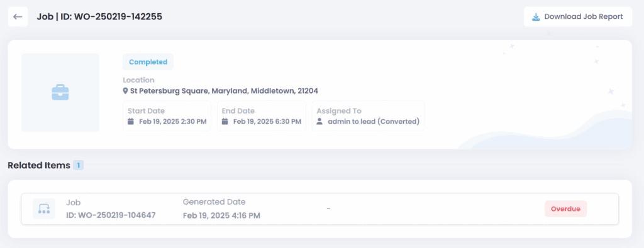Click the Related Items count badge
The height and width of the screenshot is (248, 644).
coord(79,166)
